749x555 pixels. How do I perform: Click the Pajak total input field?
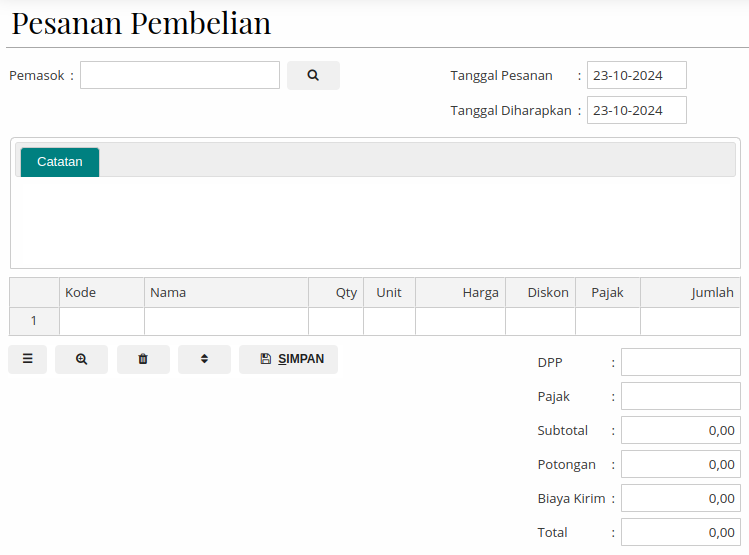(681, 396)
